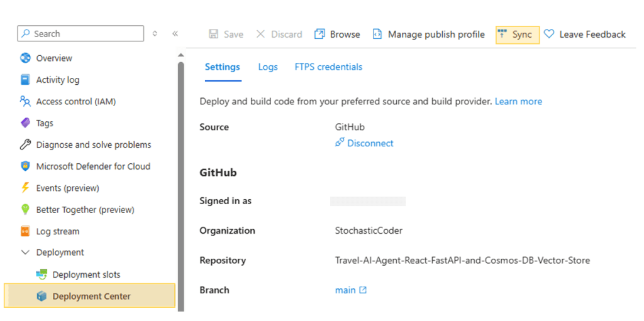Click the Microsoft Defender for Cloud icon

click(25, 166)
